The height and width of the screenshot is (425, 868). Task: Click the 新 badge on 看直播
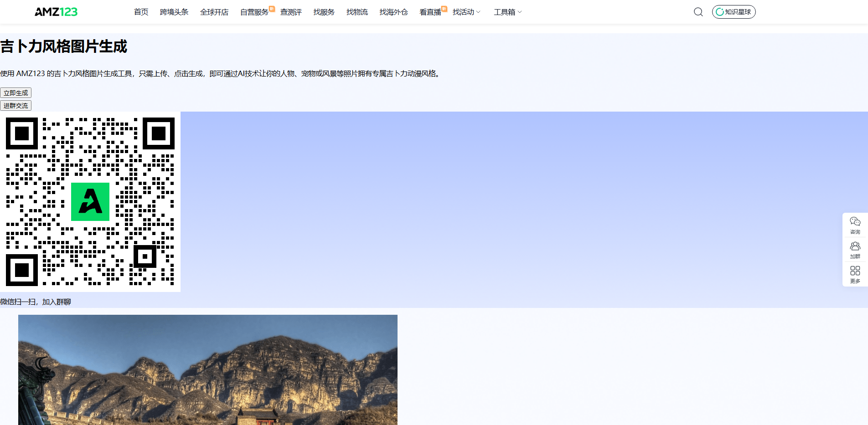(443, 8)
